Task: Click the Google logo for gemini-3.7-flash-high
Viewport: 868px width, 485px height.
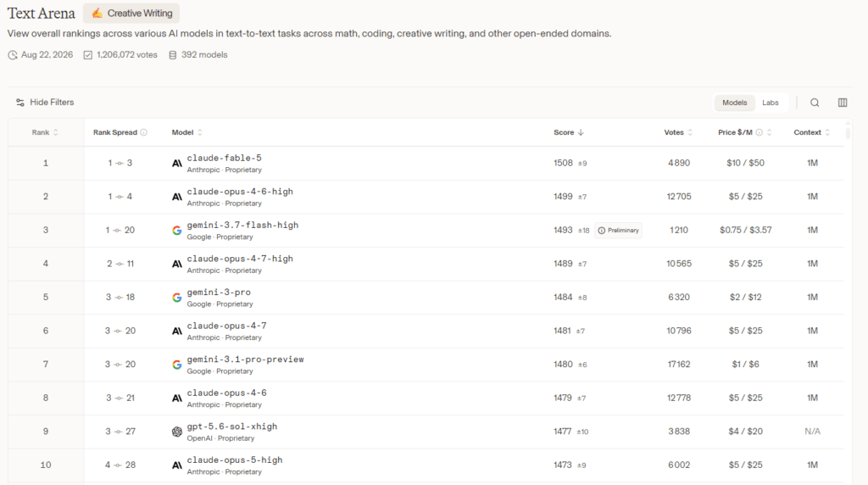Action: click(176, 231)
